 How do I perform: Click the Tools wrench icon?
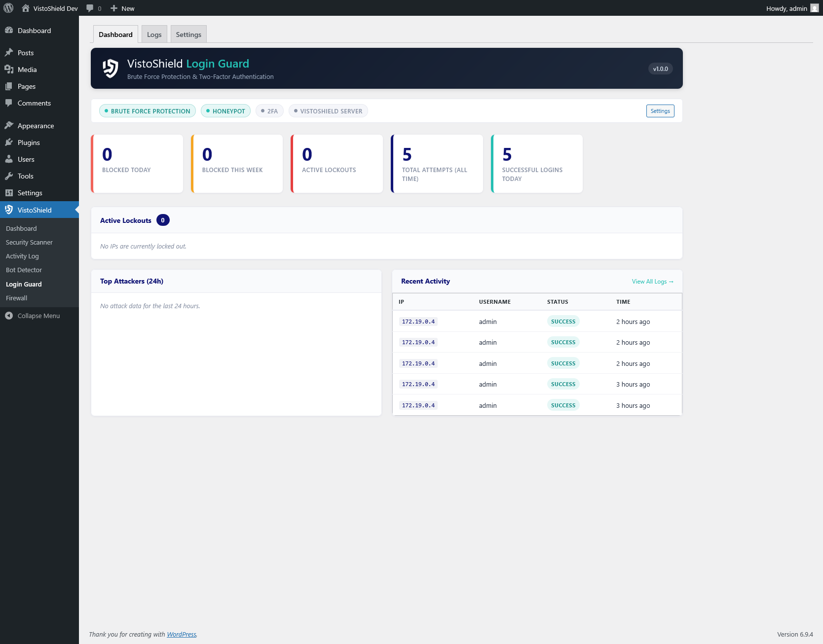[x=10, y=176]
